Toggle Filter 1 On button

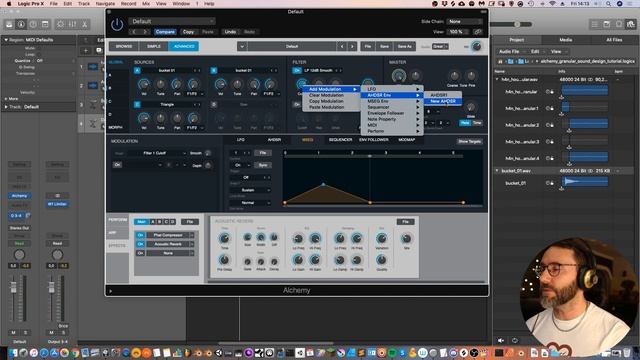297,71
